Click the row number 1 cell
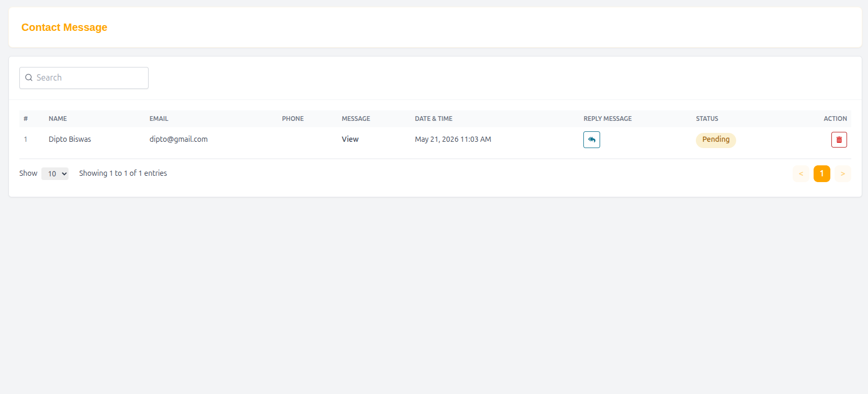 tap(26, 139)
